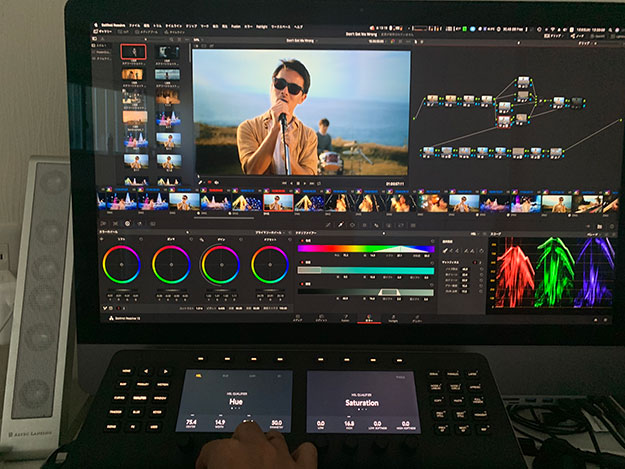Screen dimensions: 625x469
Task: Open the Edit page tab at bottom
Action: point(321,321)
